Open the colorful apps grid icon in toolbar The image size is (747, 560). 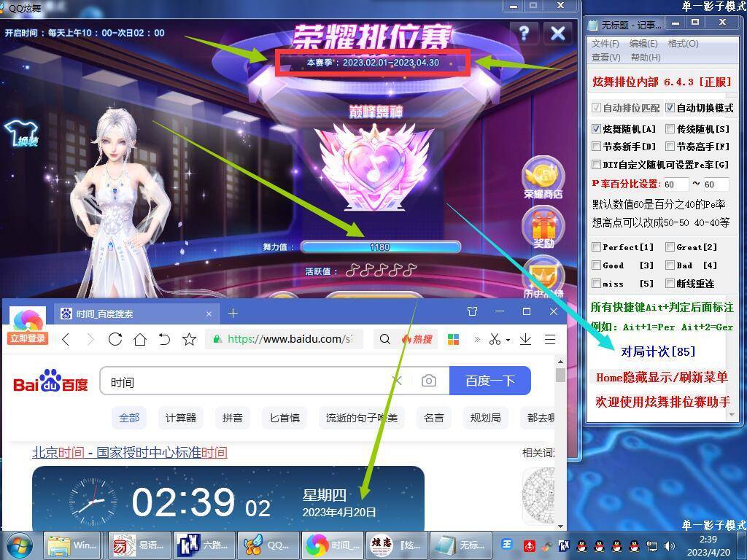(x=454, y=340)
